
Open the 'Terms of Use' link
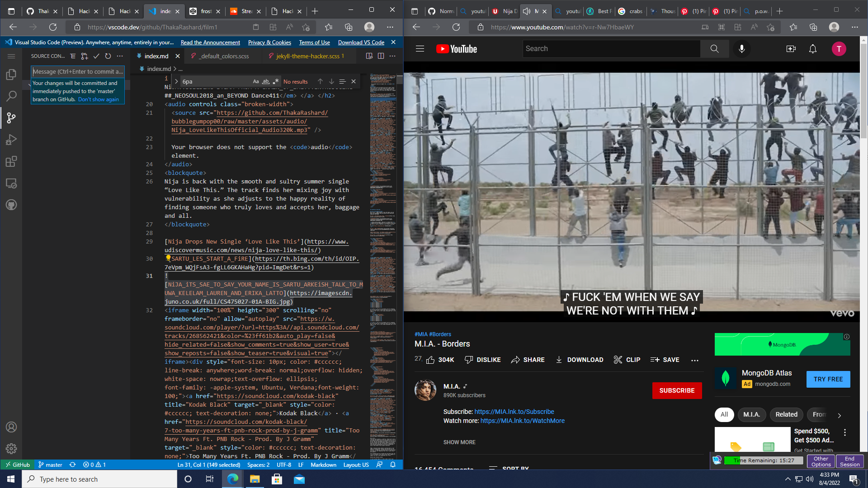314,42
